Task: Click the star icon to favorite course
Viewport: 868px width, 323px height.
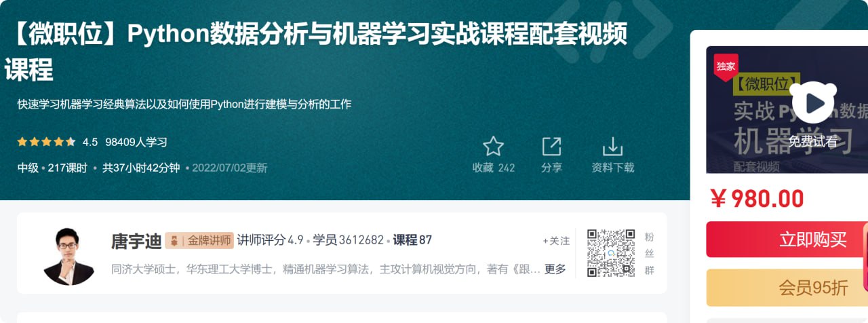Action: [x=493, y=147]
